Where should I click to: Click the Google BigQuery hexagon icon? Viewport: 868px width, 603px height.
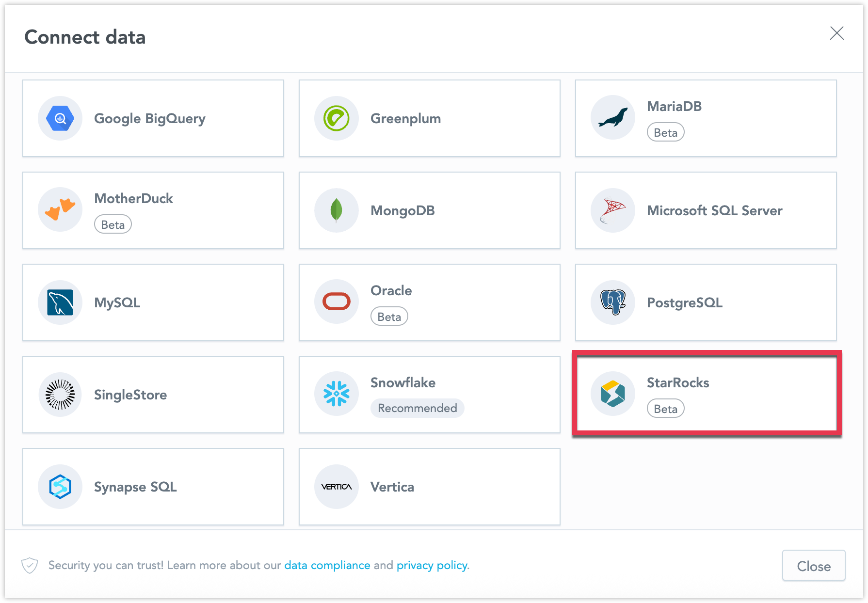[60, 118]
